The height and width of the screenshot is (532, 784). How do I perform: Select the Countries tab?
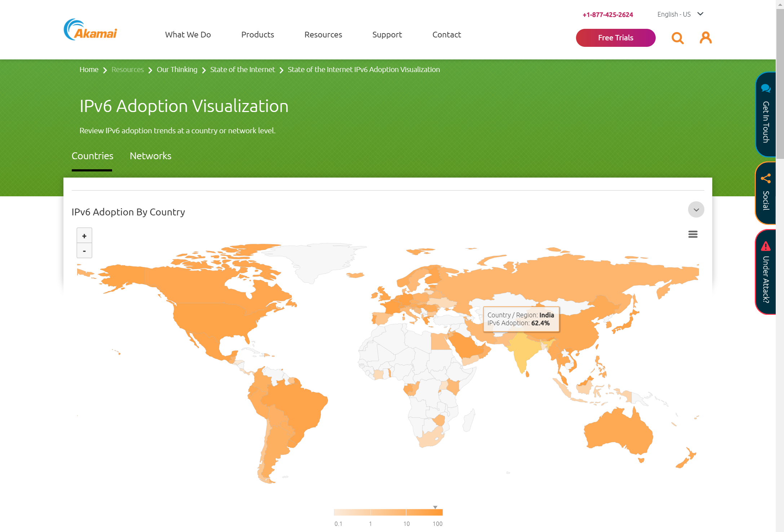92,156
